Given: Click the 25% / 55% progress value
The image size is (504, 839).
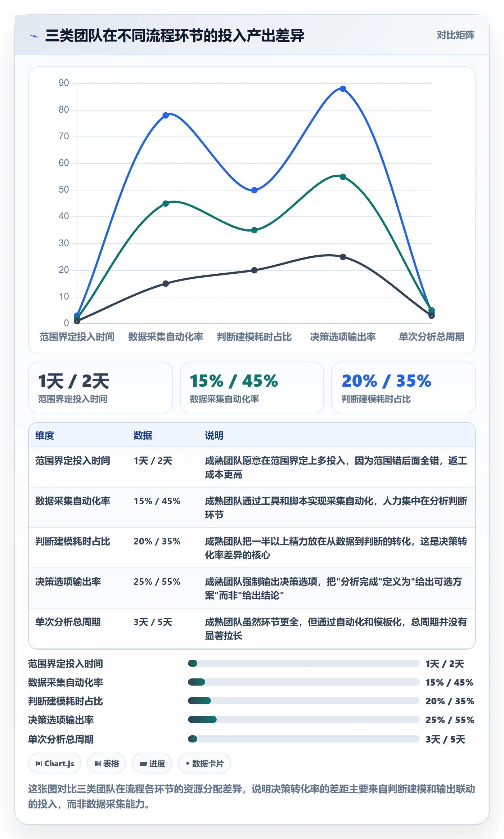Looking at the screenshot, I should pos(450,720).
